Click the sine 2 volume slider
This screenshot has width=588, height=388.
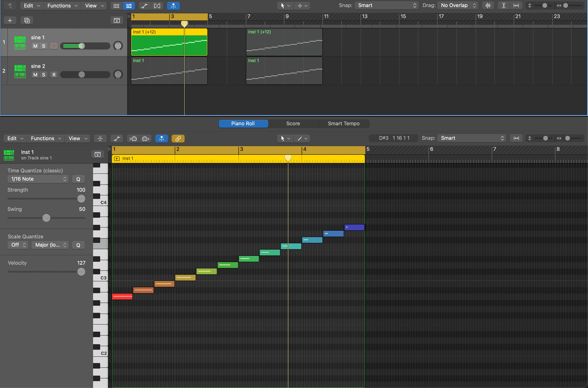[x=85, y=75]
